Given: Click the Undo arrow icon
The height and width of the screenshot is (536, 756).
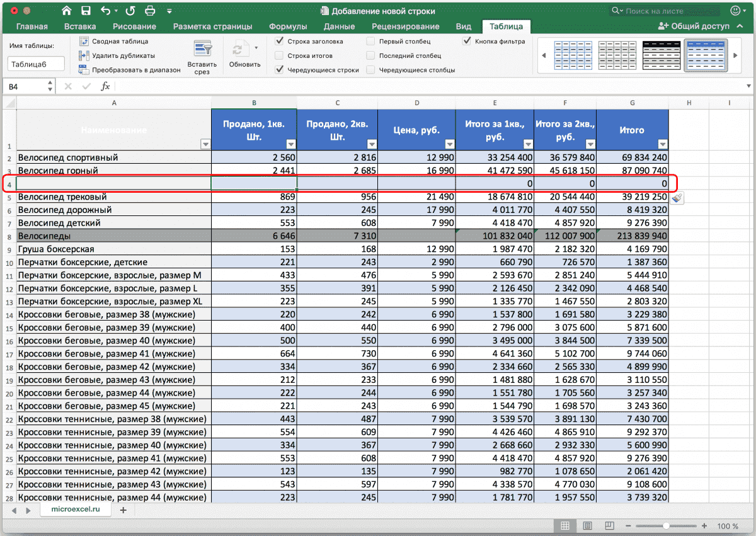Looking at the screenshot, I should tap(106, 11).
